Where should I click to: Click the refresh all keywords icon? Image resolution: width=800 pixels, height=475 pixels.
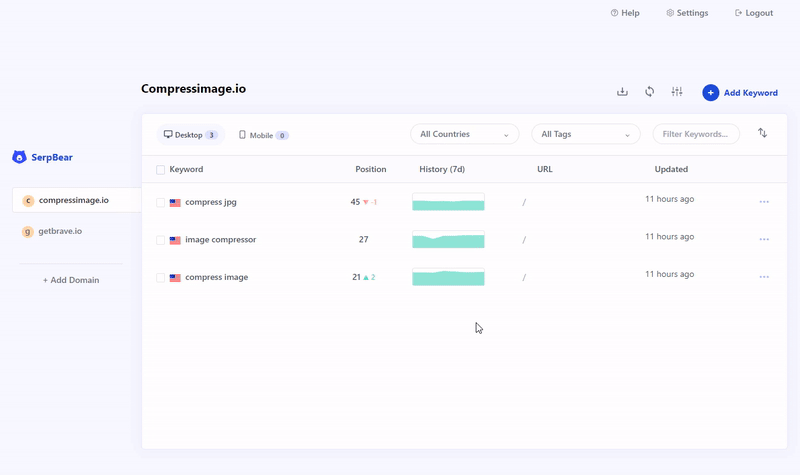click(x=649, y=92)
